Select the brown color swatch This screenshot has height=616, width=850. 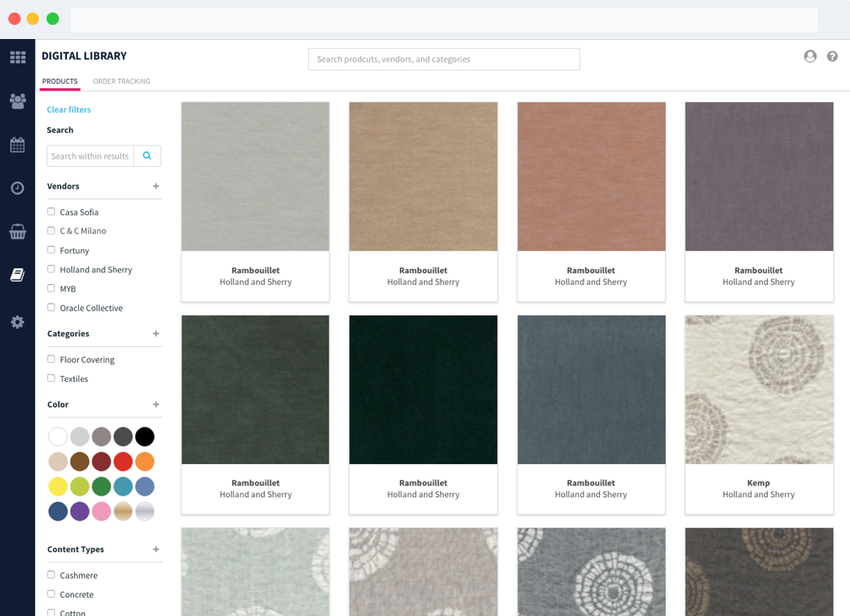(x=80, y=462)
